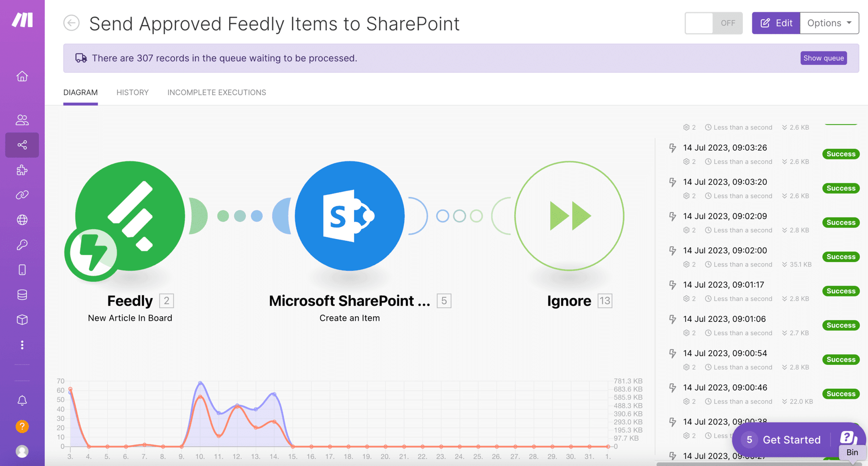Open help via the question mark icon
Screen dimensions: 868x466
22,426
